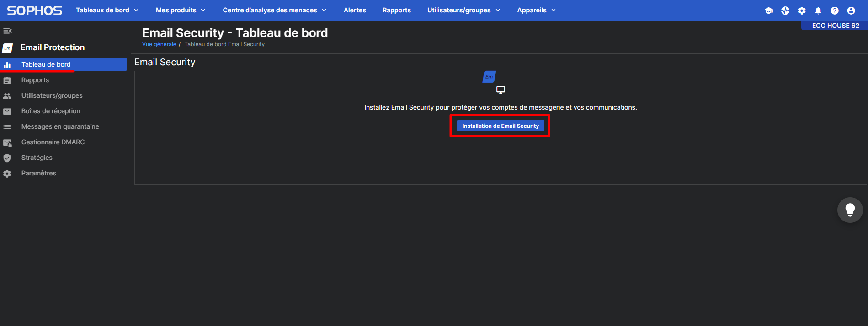Image resolution: width=868 pixels, height=326 pixels.
Task: Collapse the sidebar with the menu icon
Action: pos(7,31)
